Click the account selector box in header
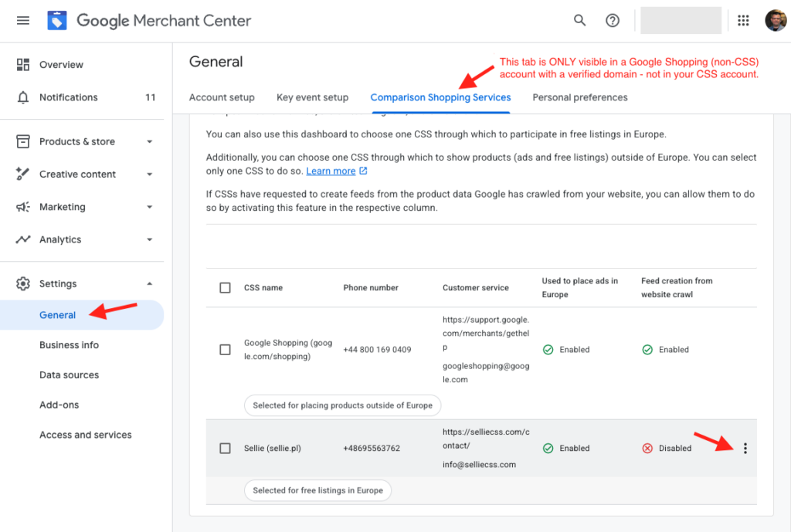This screenshot has width=791, height=532. (x=681, y=21)
